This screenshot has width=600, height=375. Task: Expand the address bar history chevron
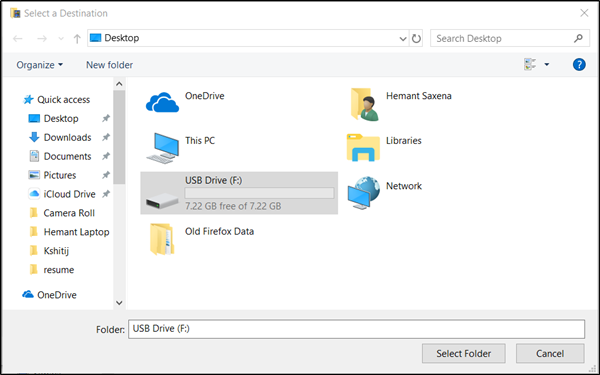click(403, 39)
